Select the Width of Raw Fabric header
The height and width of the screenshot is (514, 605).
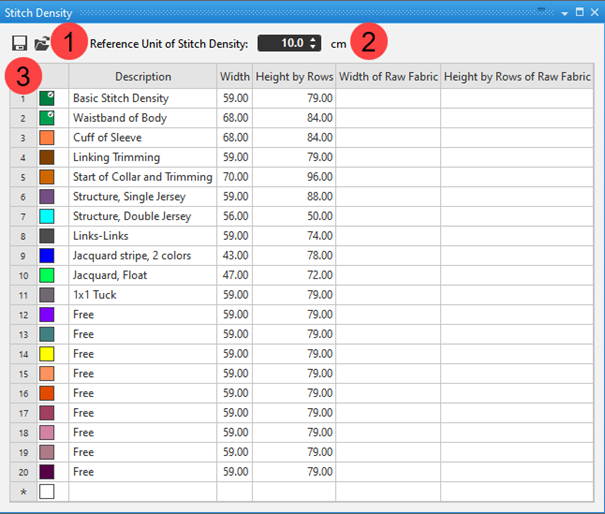(x=388, y=77)
